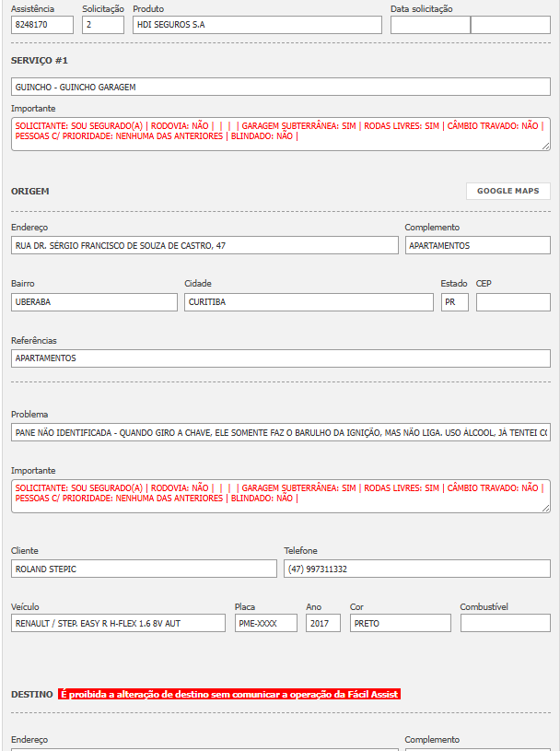Click the Cor field PRETO

400,623
